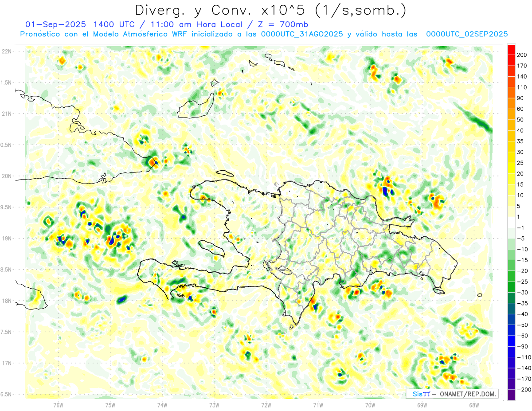Click the dark red top colorbar swatch
The width and height of the screenshot is (532, 411).
(x=512, y=49)
